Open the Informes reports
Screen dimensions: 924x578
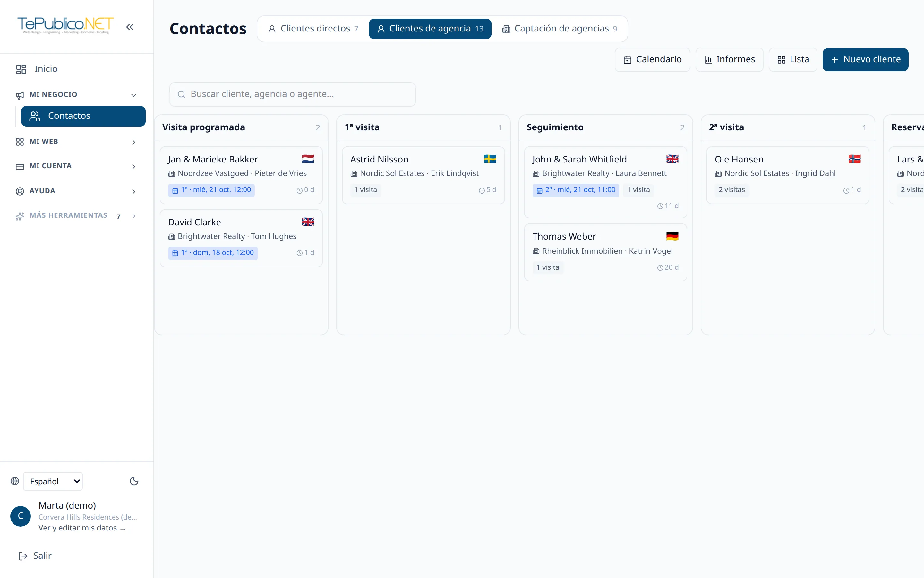tap(729, 60)
